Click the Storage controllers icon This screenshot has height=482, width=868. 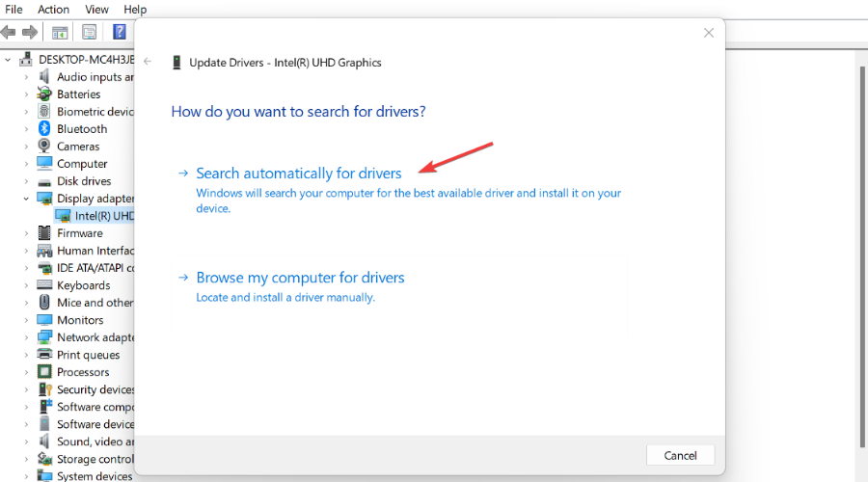[44, 459]
